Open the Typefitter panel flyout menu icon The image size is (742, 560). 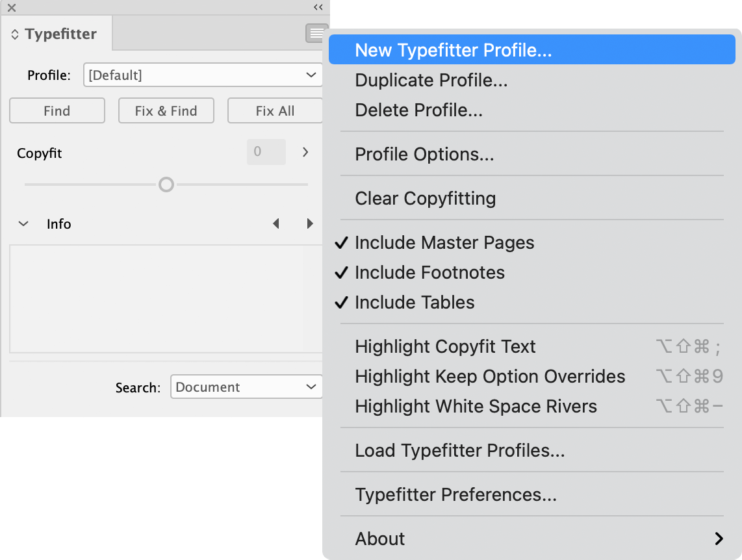(x=316, y=33)
